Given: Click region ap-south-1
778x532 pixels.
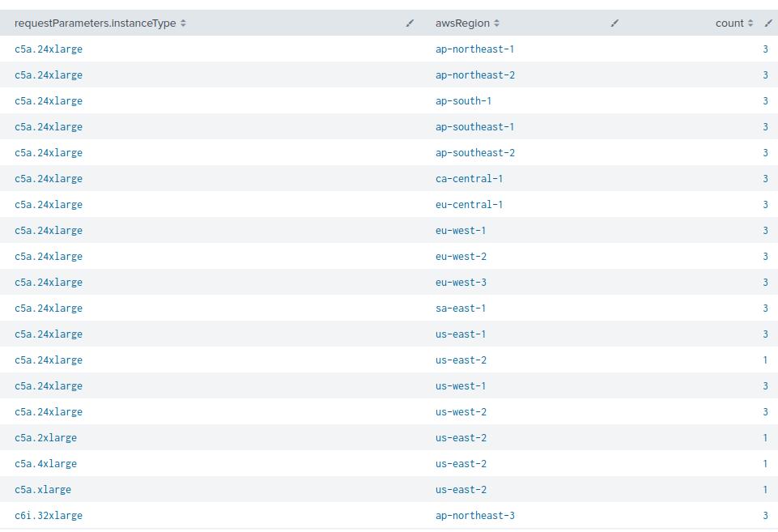Looking at the screenshot, I should (x=463, y=100).
